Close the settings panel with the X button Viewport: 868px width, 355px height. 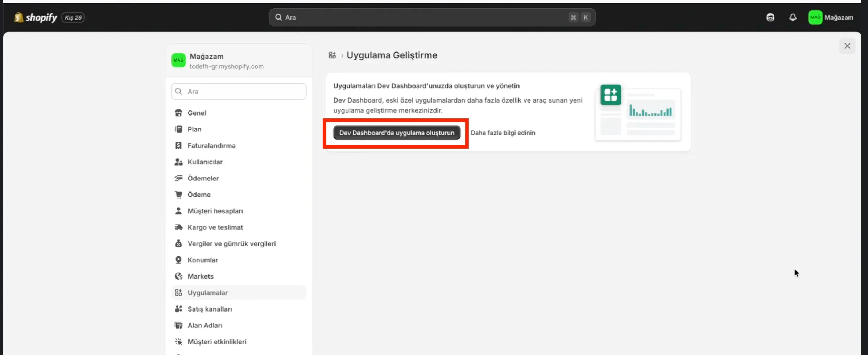pyautogui.click(x=847, y=46)
